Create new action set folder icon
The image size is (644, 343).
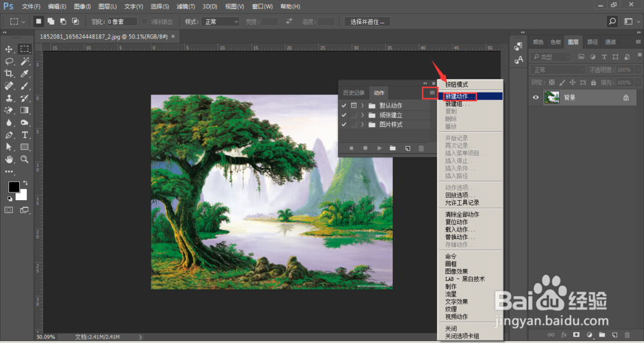pos(393,149)
